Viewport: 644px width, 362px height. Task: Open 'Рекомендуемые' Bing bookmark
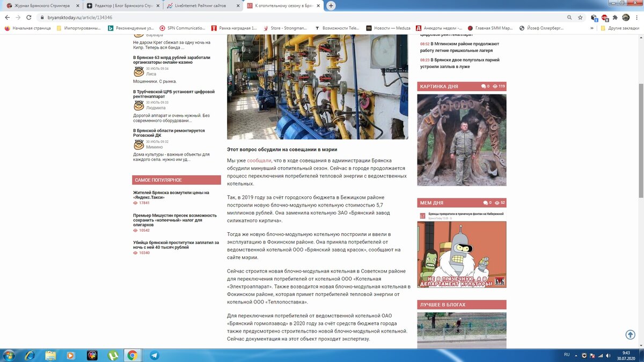pos(130,28)
